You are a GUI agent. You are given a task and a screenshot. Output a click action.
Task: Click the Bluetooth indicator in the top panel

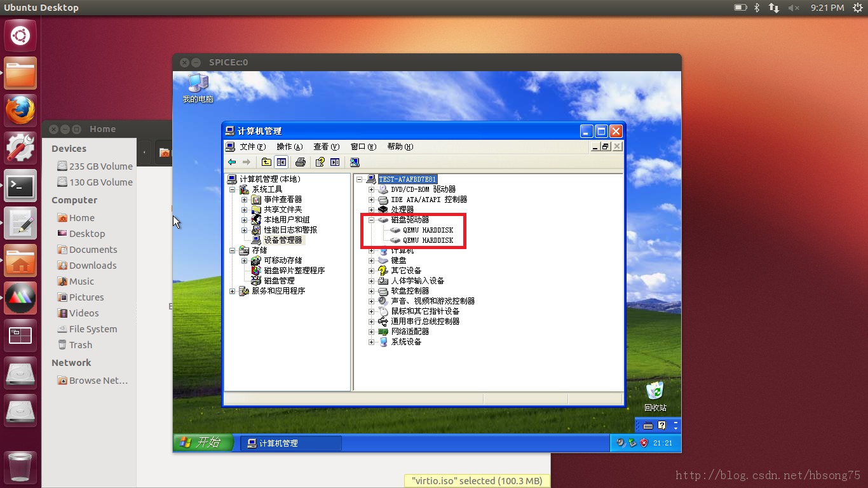(757, 8)
